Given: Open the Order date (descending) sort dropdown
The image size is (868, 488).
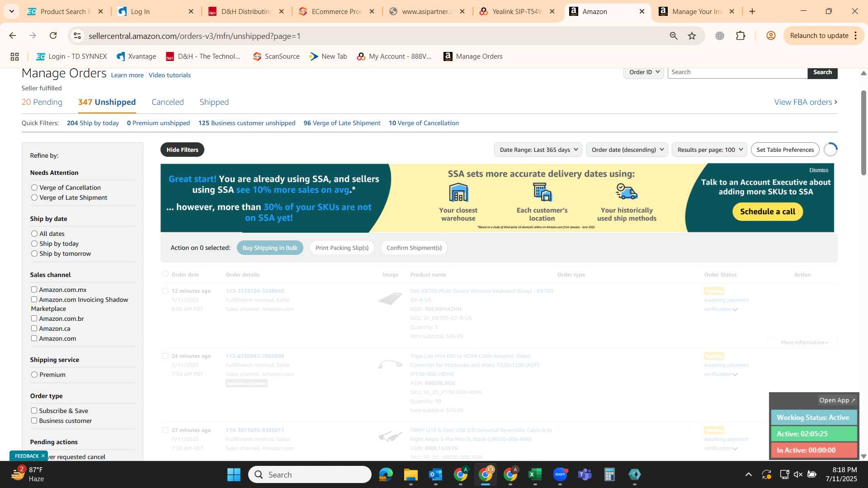Looking at the screenshot, I should tap(627, 150).
